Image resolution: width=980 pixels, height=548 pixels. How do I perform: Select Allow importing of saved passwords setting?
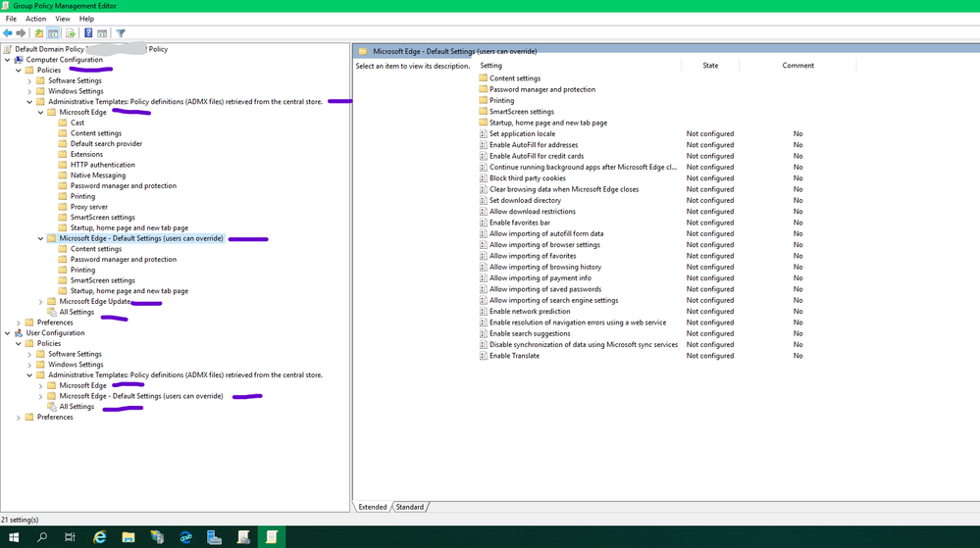(545, 289)
